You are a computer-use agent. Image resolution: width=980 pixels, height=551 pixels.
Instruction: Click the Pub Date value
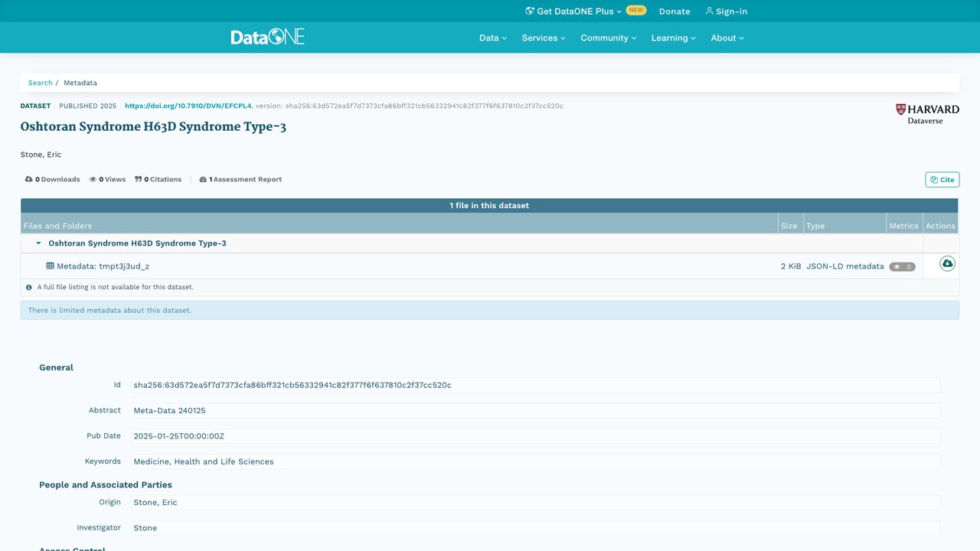tap(178, 436)
